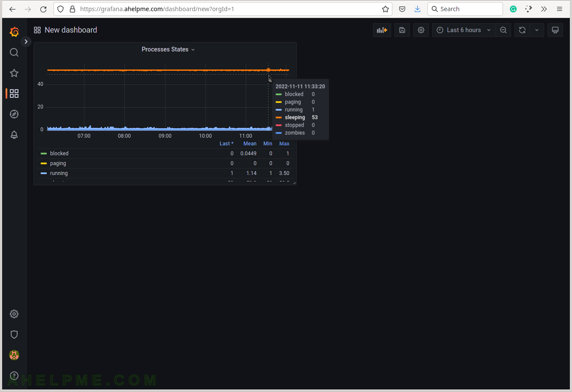The width and height of the screenshot is (572, 392).
Task: Click the Add panel button
Action: [x=382, y=30]
